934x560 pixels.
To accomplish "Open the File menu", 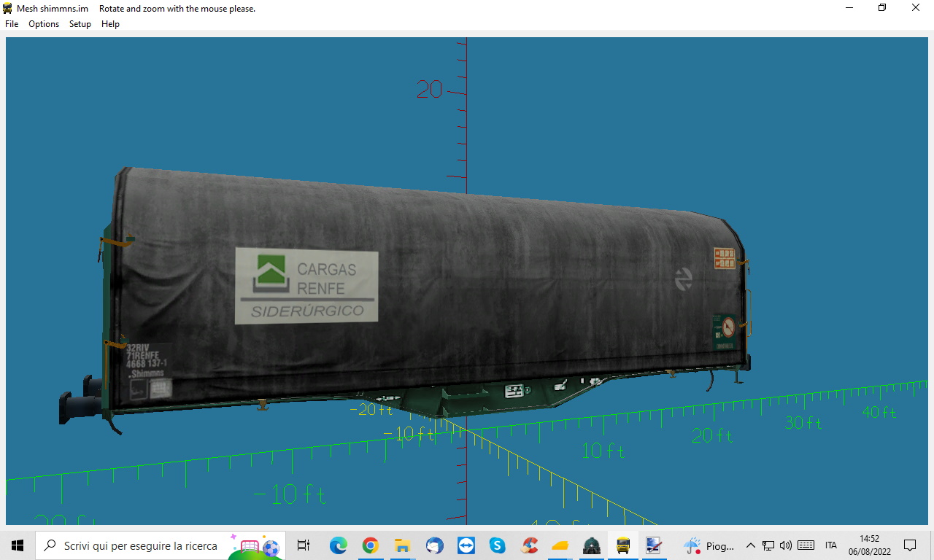I will click(12, 24).
